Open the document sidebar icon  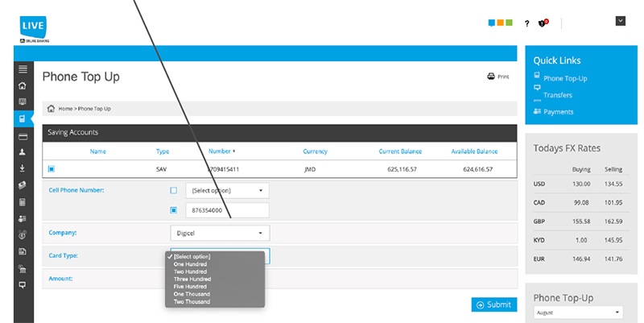click(x=23, y=251)
